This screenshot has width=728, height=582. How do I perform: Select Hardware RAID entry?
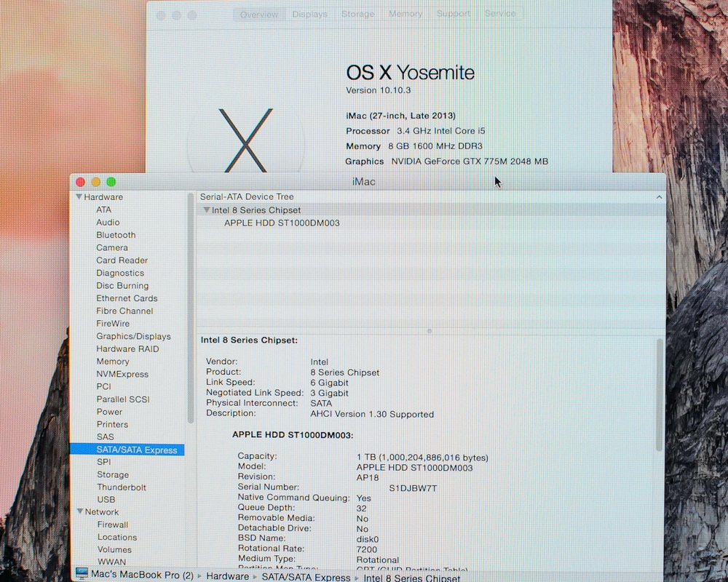click(x=127, y=348)
